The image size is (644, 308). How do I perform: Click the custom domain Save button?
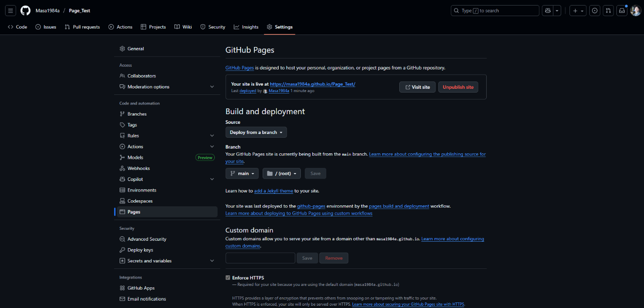click(307, 258)
